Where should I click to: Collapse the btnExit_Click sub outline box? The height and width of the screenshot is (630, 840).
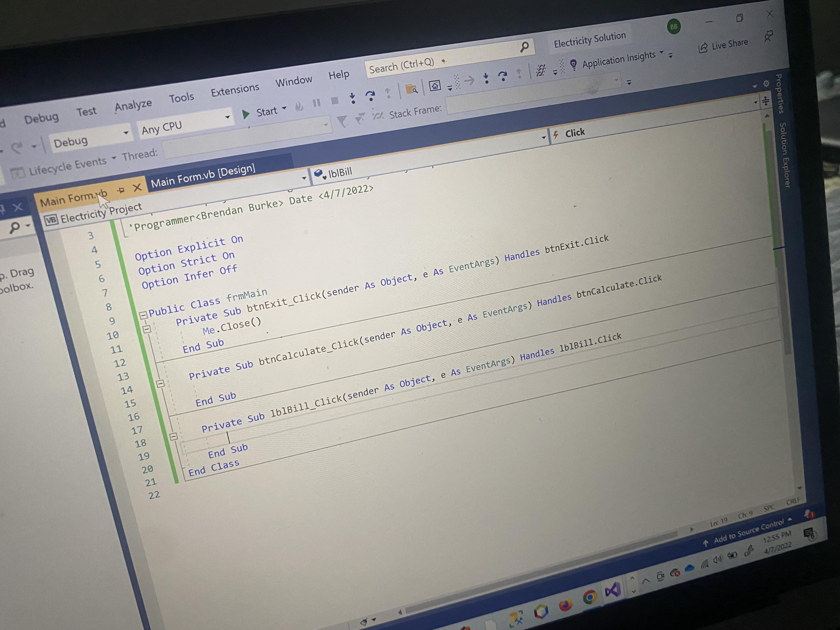point(147,329)
